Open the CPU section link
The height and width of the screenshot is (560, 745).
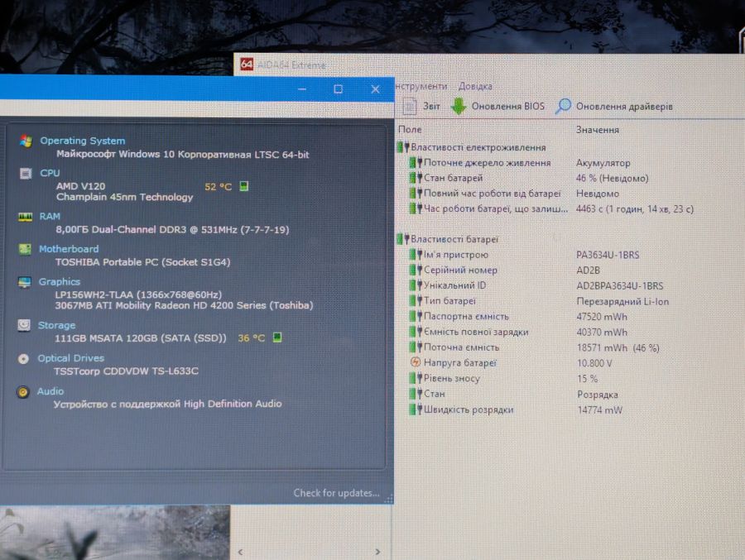point(50,173)
